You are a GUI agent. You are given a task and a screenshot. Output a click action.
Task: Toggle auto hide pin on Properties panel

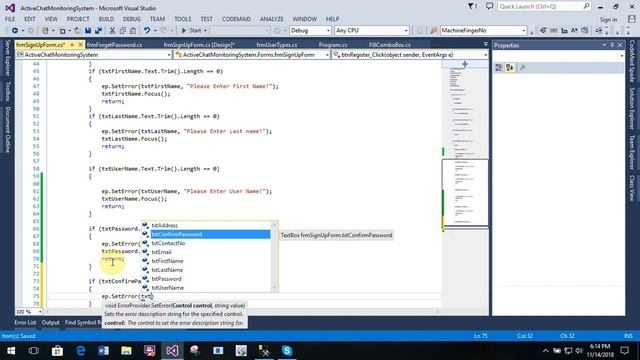612,45
